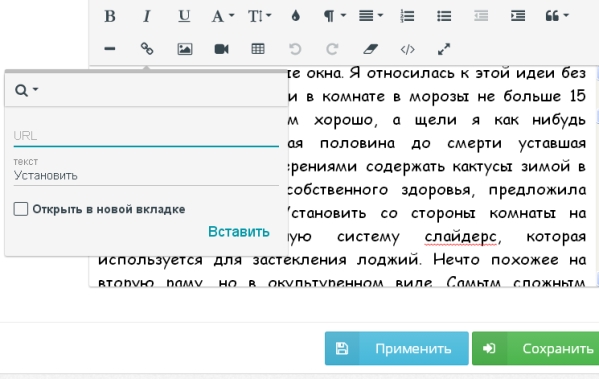This screenshot has width=599, height=379.
Task: Click the 'Применить' button
Action: point(397,348)
